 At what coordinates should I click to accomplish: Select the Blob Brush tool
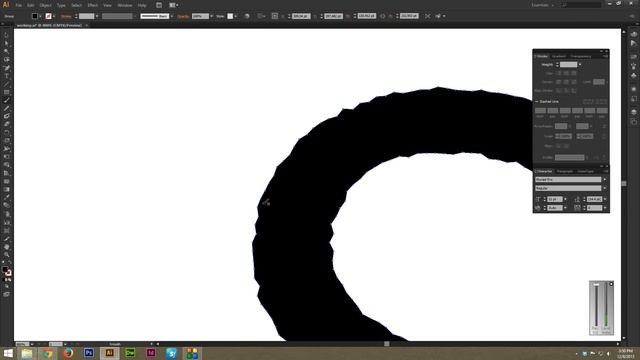(x=7, y=116)
